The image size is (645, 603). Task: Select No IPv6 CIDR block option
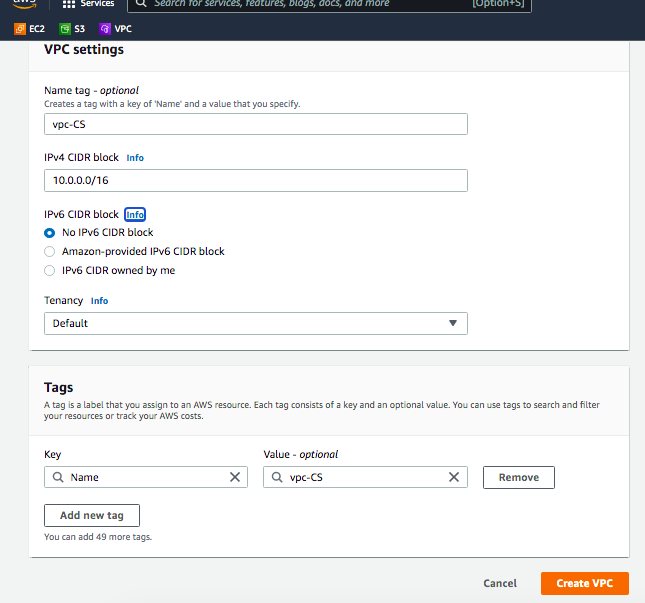[x=50, y=232]
